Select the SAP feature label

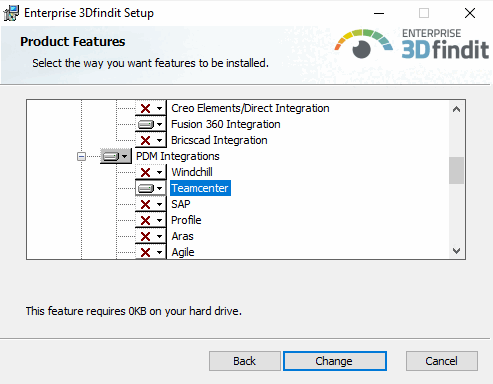[181, 204]
